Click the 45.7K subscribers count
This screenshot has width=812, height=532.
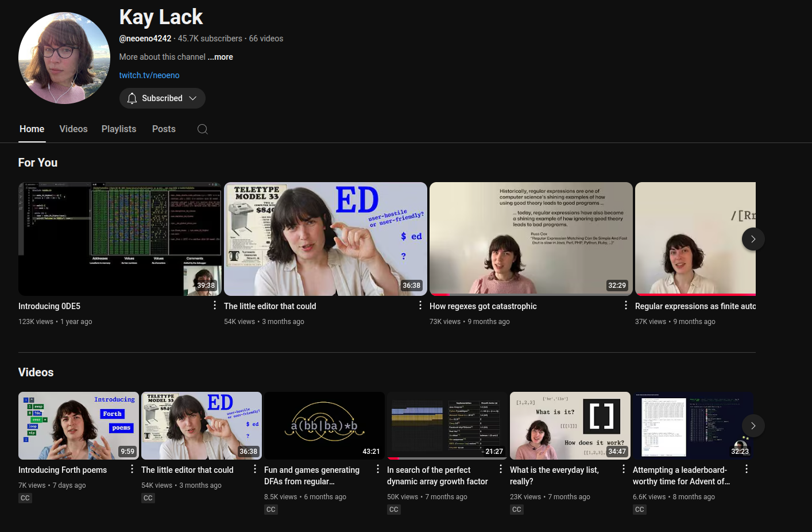210,38
